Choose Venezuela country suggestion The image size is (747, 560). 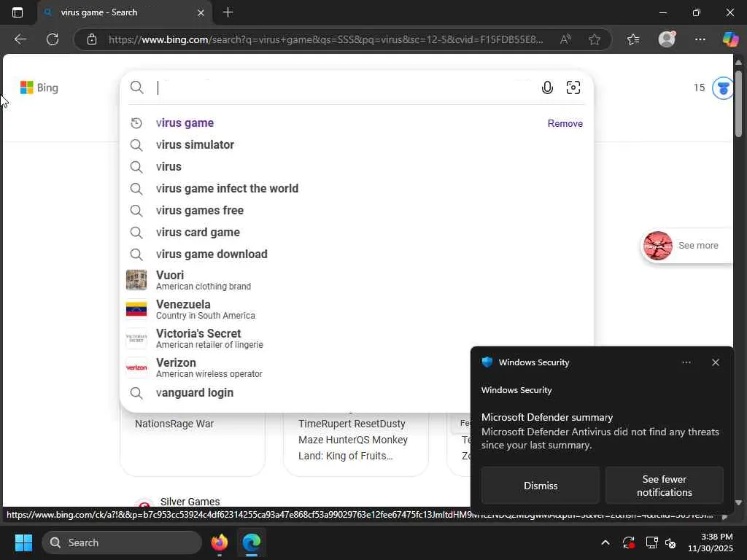(356, 309)
